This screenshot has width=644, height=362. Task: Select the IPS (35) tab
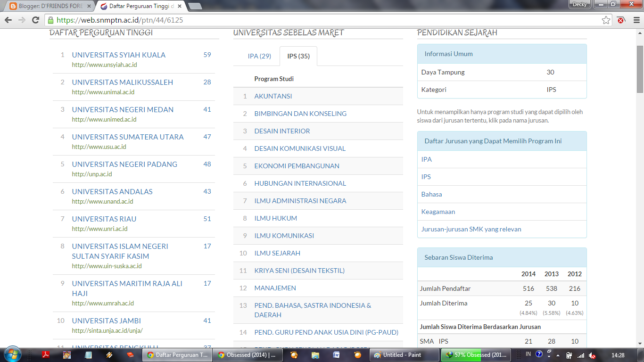tap(298, 56)
